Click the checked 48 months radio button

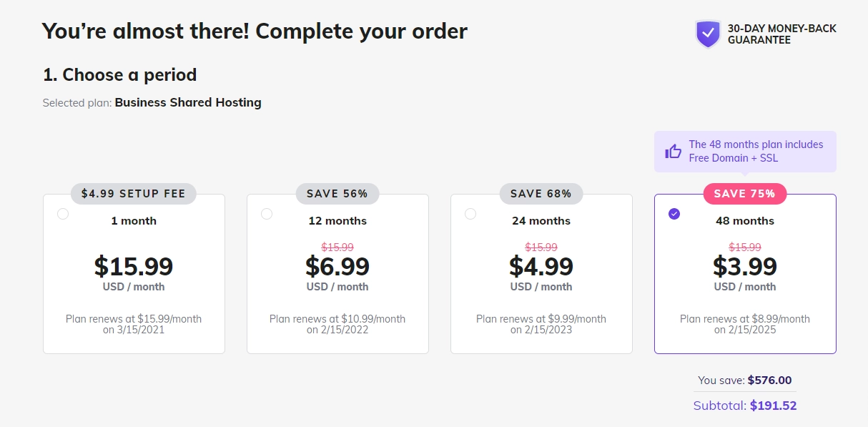(674, 213)
